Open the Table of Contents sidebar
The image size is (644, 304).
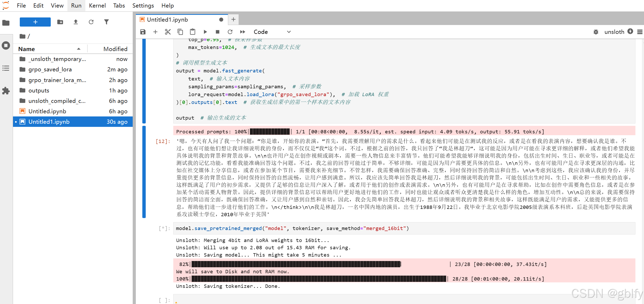[6, 68]
